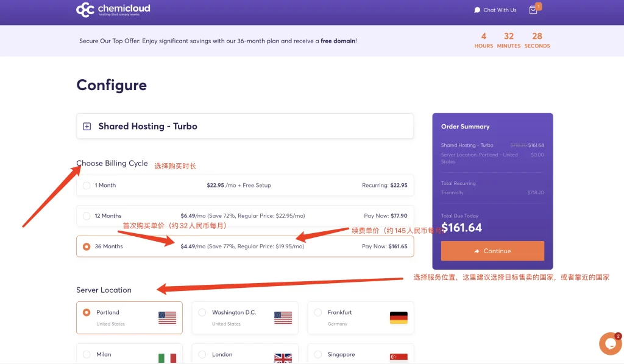
Task: Choose London server location radio
Action: (x=202, y=354)
